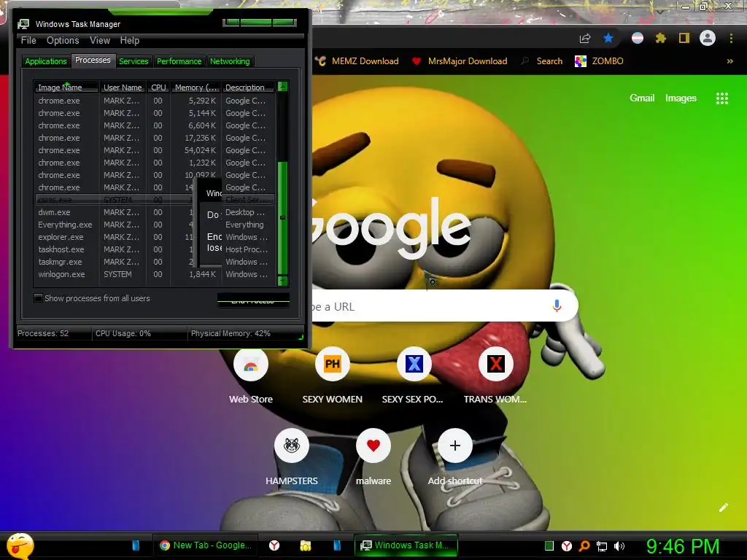Screen dimensions: 747x560
Task: Open the Chrome three-dot menu
Action: click(731, 38)
